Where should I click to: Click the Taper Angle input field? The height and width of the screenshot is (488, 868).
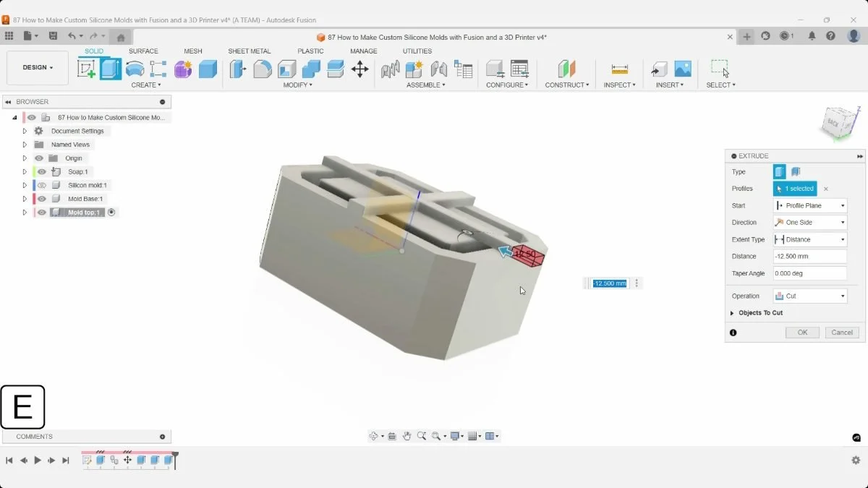point(809,273)
